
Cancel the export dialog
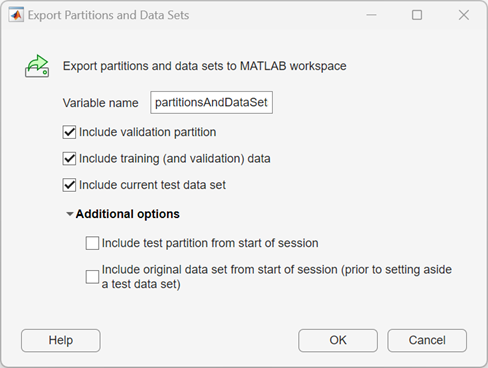pos(427,340)
